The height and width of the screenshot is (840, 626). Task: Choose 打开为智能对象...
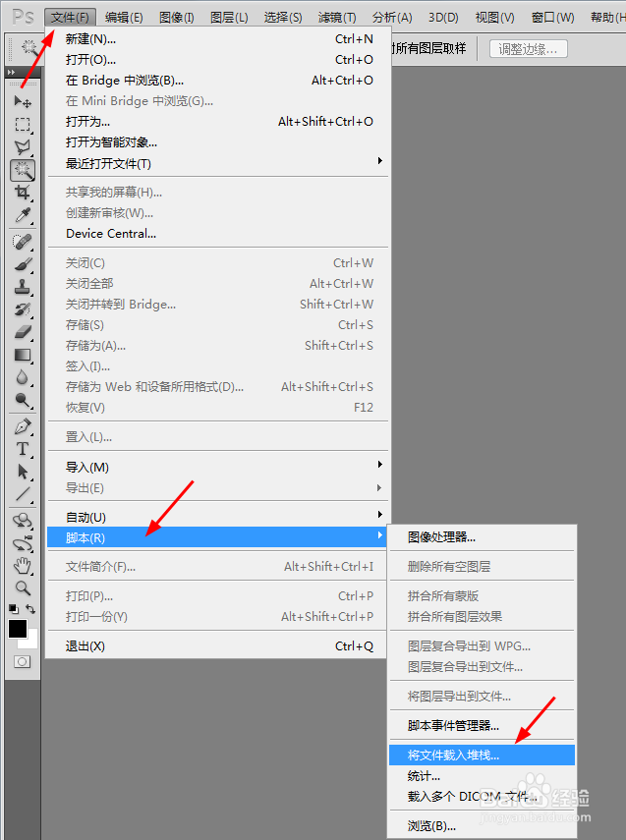click(x=217, y=141)
